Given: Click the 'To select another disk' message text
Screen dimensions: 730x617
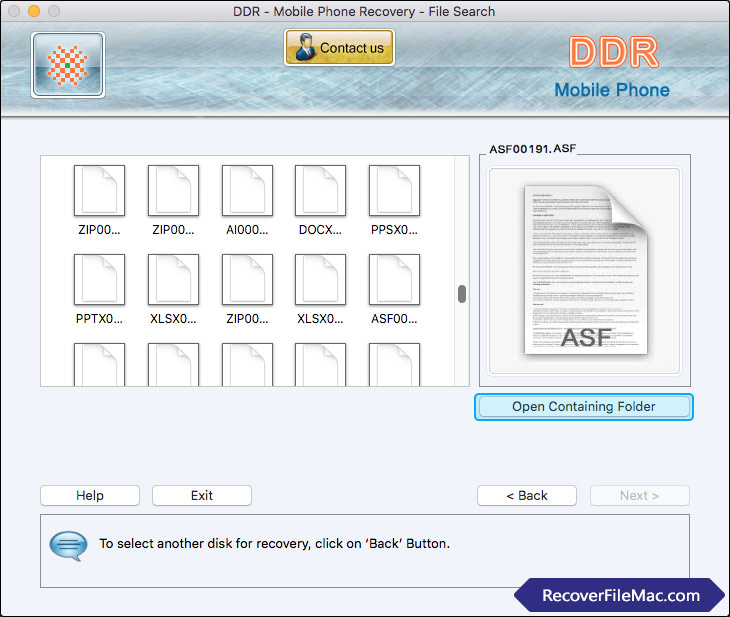Looking at the screenshot, I should pos(274,543).
